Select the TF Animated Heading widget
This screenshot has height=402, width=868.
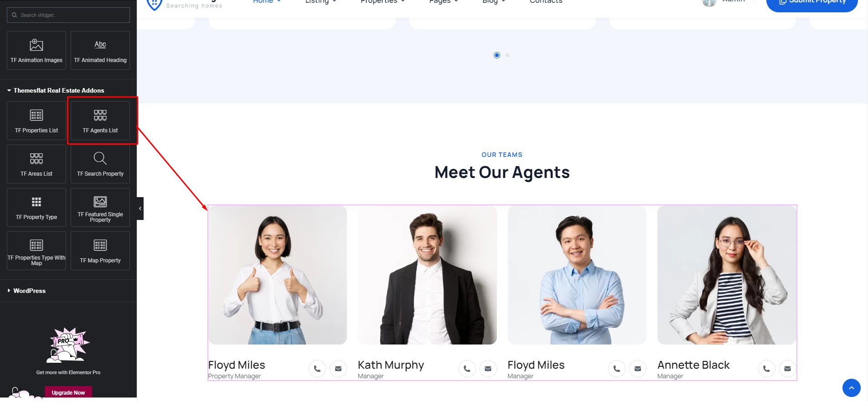pyautogui.click(x=100, y=50)
